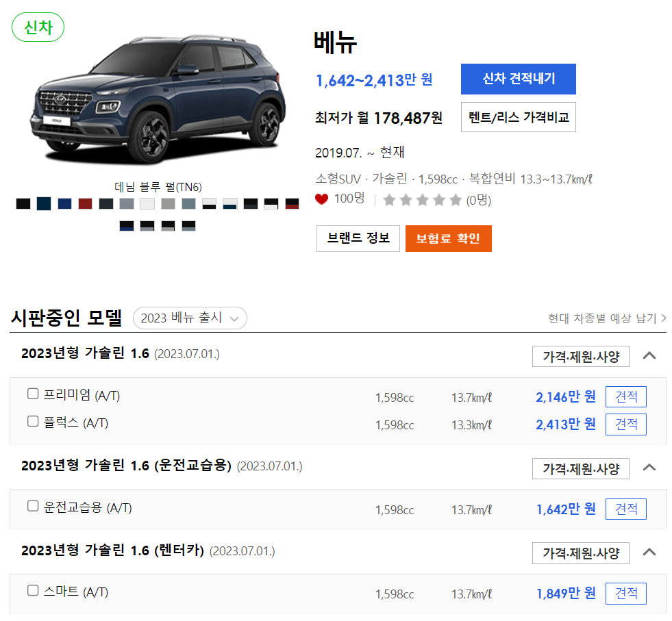This screenshot has width=672, height=621.
Task: Select the solid white color swatch
Action: pyautogui.click(x=147, y=204)
